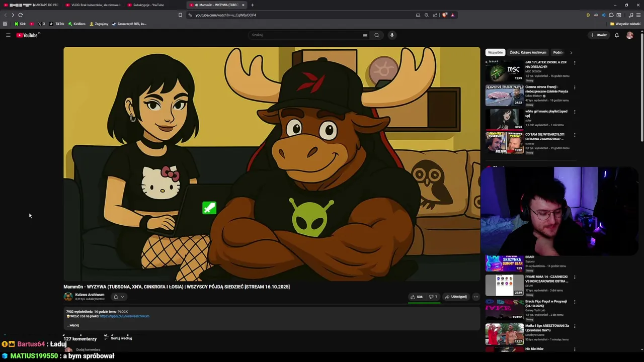
Task: Open YouTube notifications bell
Action: (617, 35)
